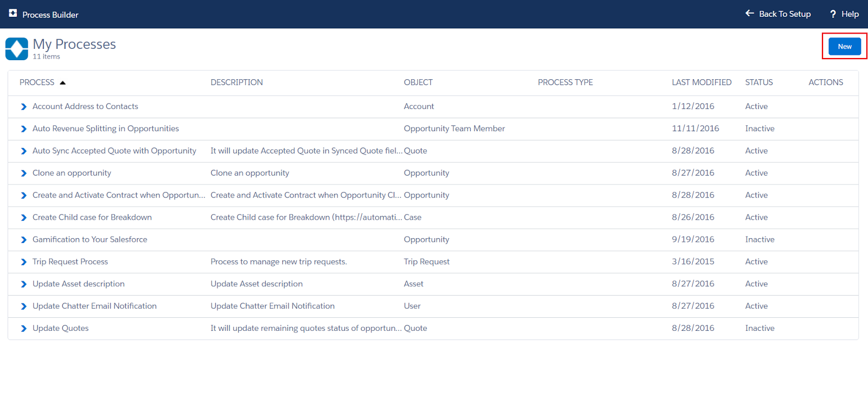The height and width of the screenshot is (416, 868).
Task: Open the Help link text
Action: (850, 14)
